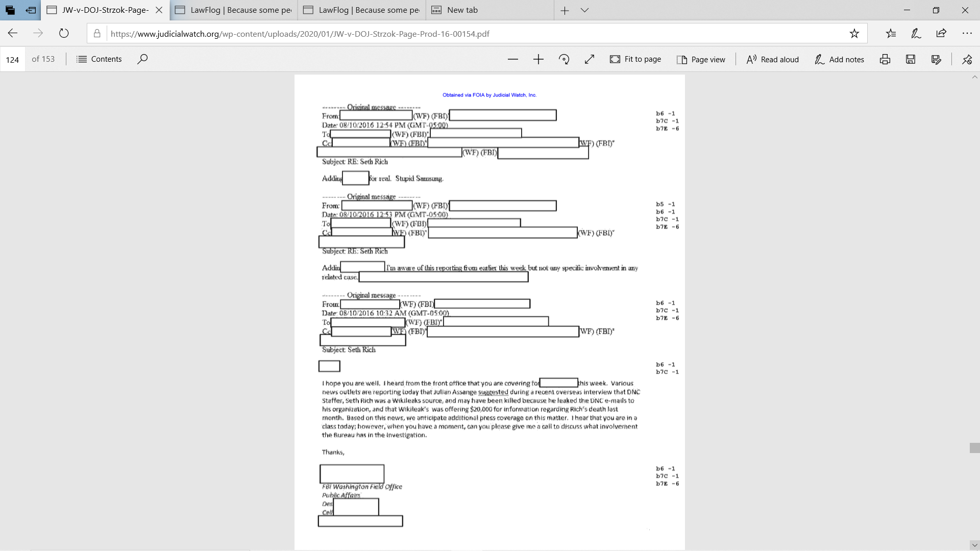Click Add notes button
The width and height of the screenshot is (980, 551).
tap(839, 59)
